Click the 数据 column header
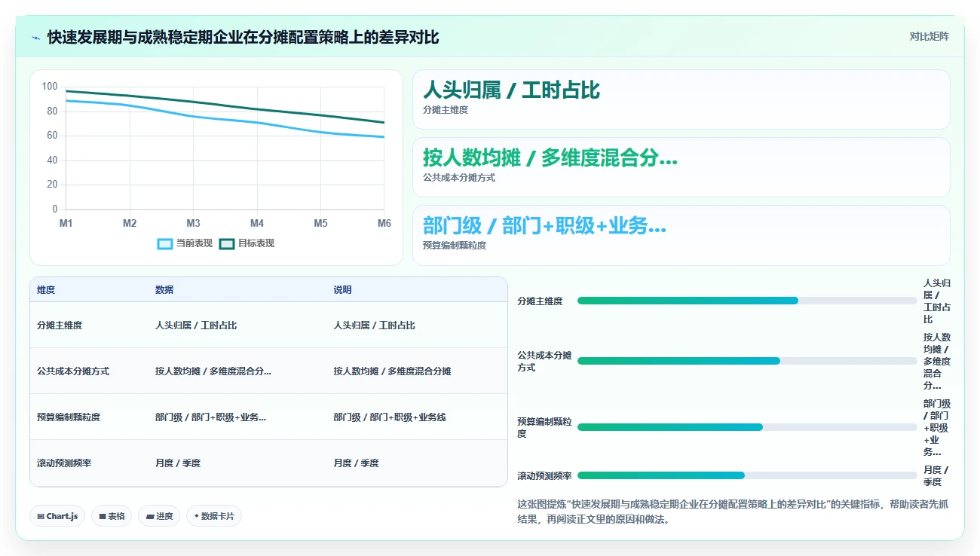This screenshot has width=980, height=556. [164, 290]
